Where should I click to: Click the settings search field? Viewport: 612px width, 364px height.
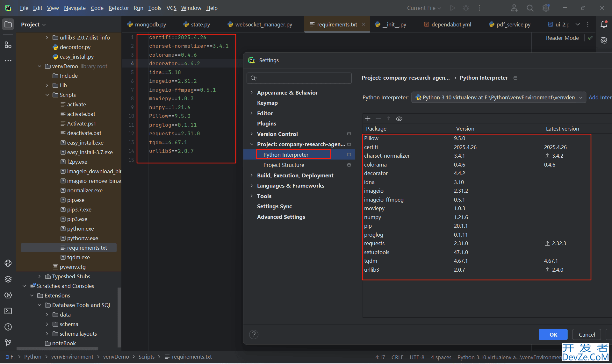[299, 78]
